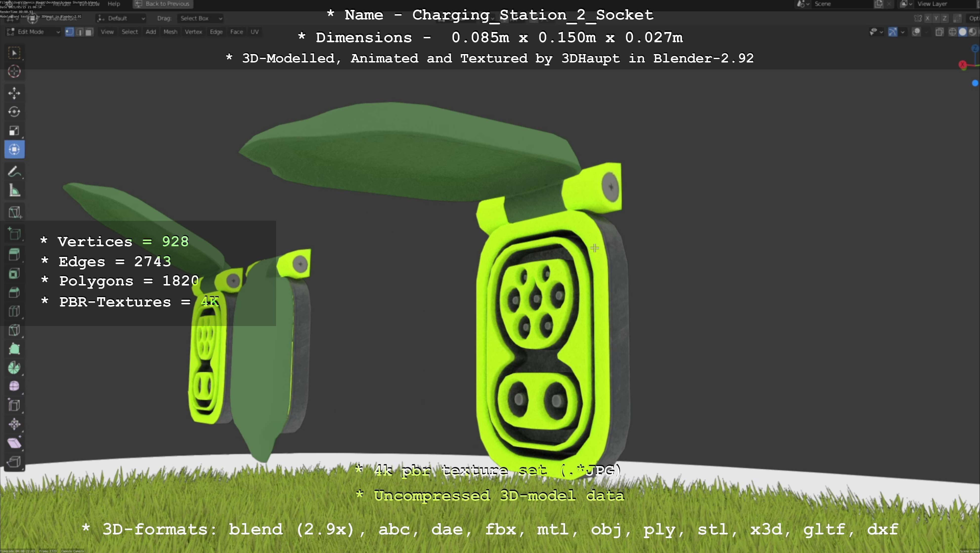Activate the Spin tool

(x=14, y=368)
